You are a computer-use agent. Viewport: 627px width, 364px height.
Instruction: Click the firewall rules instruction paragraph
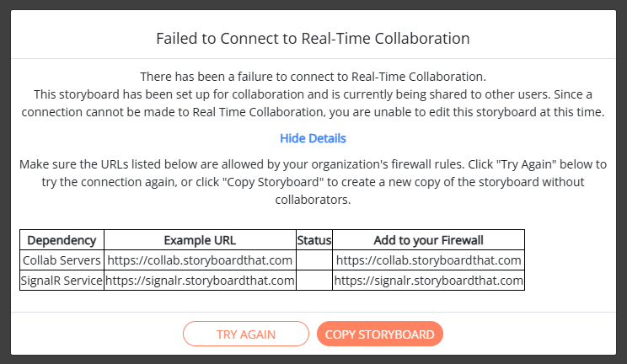click(x=313, y=181)
